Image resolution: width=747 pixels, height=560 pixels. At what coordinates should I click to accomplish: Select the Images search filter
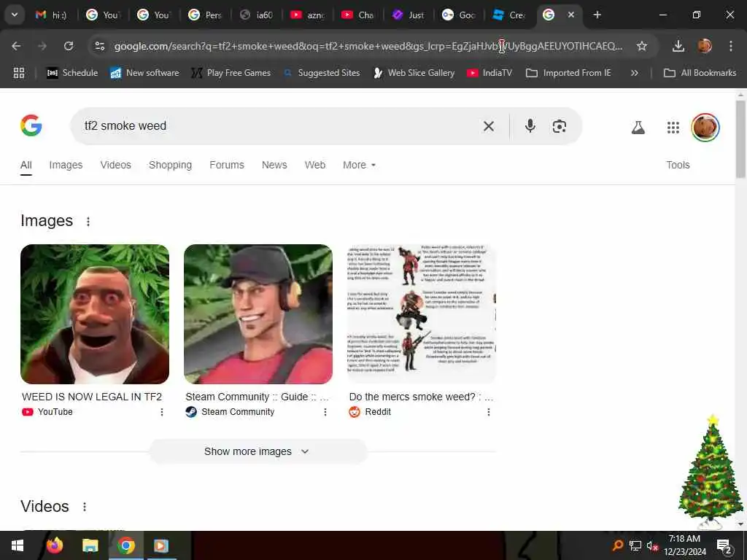pyautogui.click(x=66, y=165)
